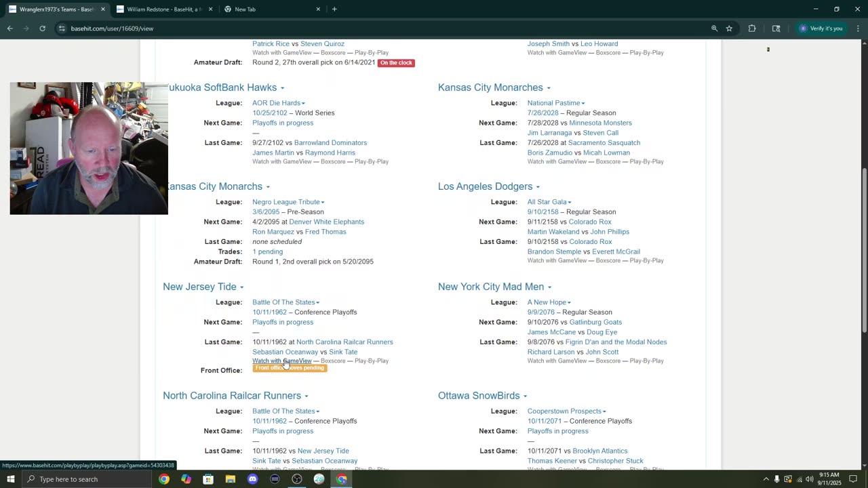This screenshot has width=868, height=488.
Task: Expand the Kansas City Monarches team menu
Action: tap(549, 88)
